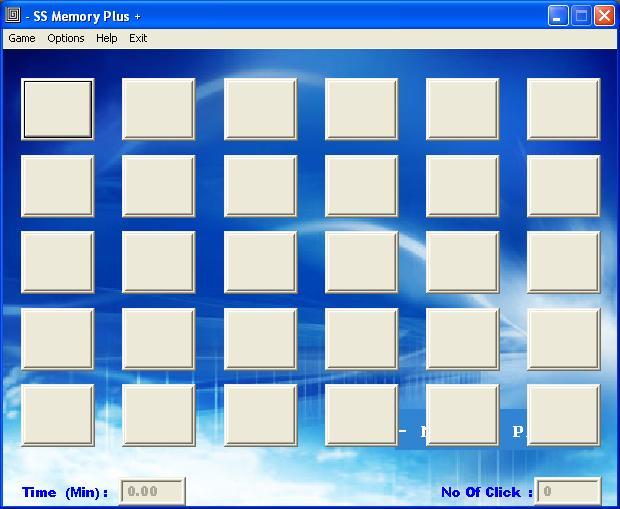Turn over the card in row four, column six
The image size is (620, 509).
563,339
